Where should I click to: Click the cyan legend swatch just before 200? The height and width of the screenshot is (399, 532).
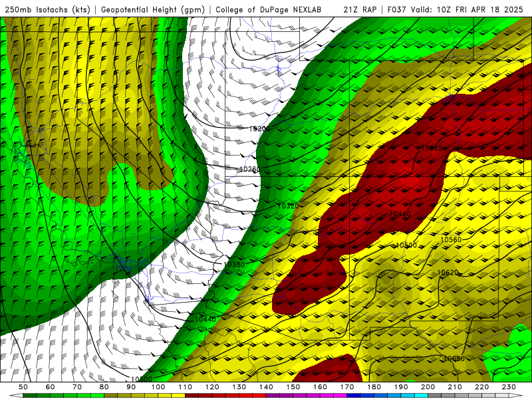coord(421,396)
